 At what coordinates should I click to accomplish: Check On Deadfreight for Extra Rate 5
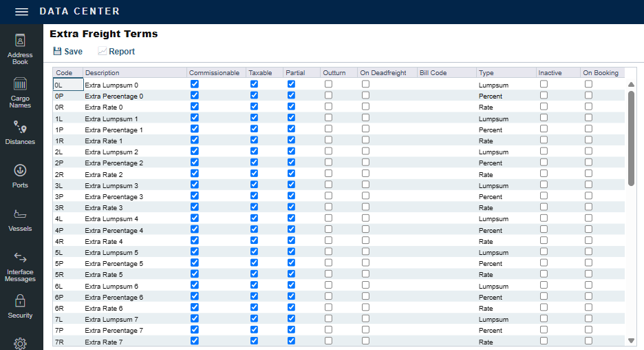365,274
